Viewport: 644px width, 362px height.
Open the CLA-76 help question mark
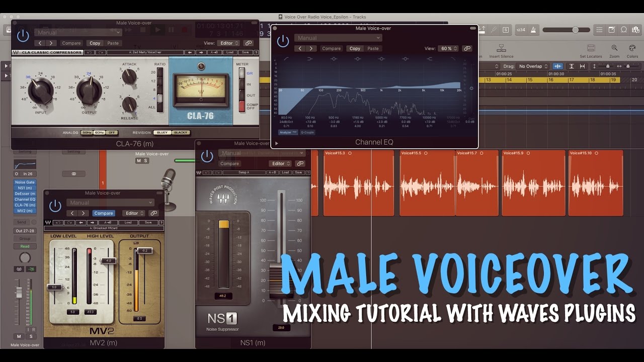[256, 52]
